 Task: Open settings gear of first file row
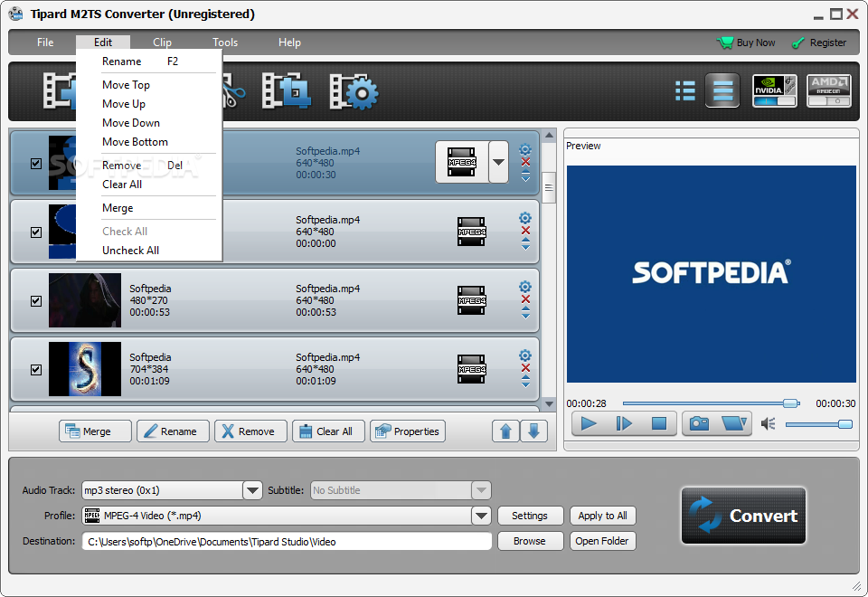[525, 149]
